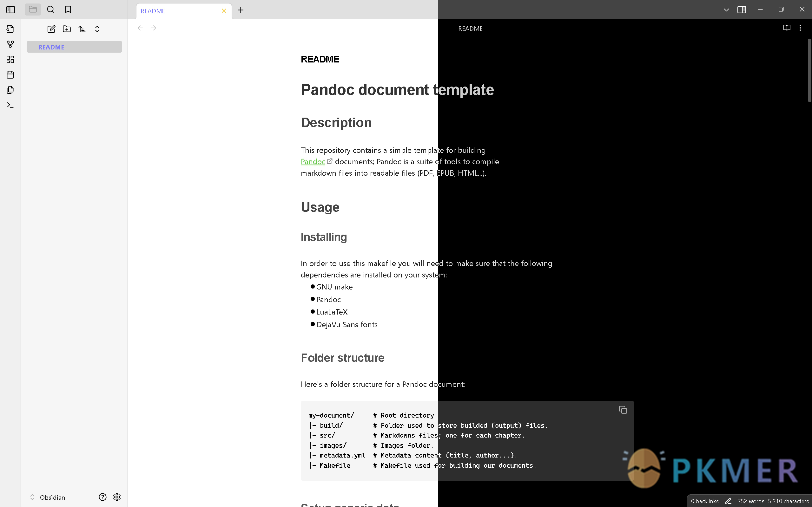
Task: Click the Installing heading
Action: coord(324,237)
